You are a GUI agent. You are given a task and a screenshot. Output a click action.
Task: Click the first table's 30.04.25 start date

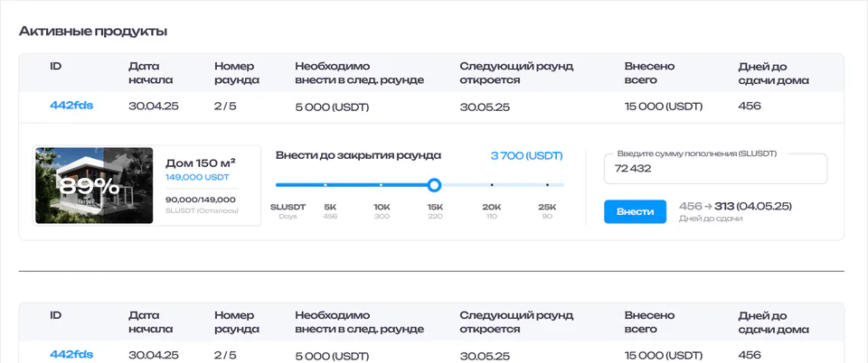tap(154, 106)
